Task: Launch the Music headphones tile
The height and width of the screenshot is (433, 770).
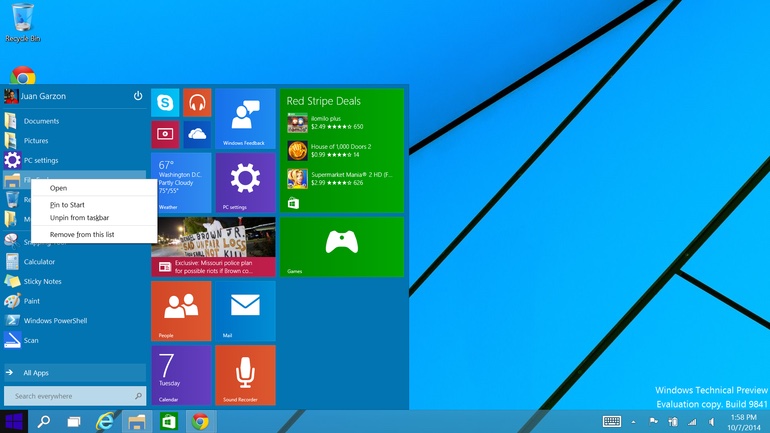Action: pyautogui.click(x=197, y=102)
